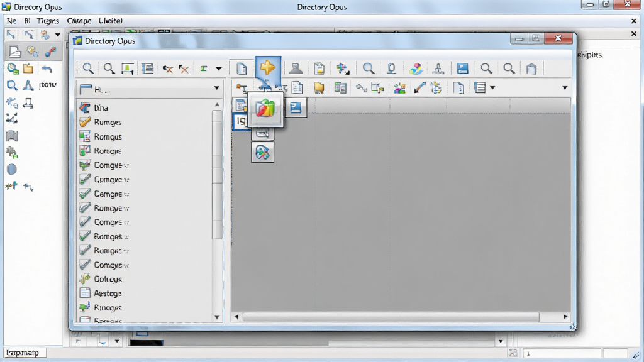The height and width of the screenshot is (362, 644).
Task: Click the details list icon right of the green highlighter icon
Action: tap(147, 69)
